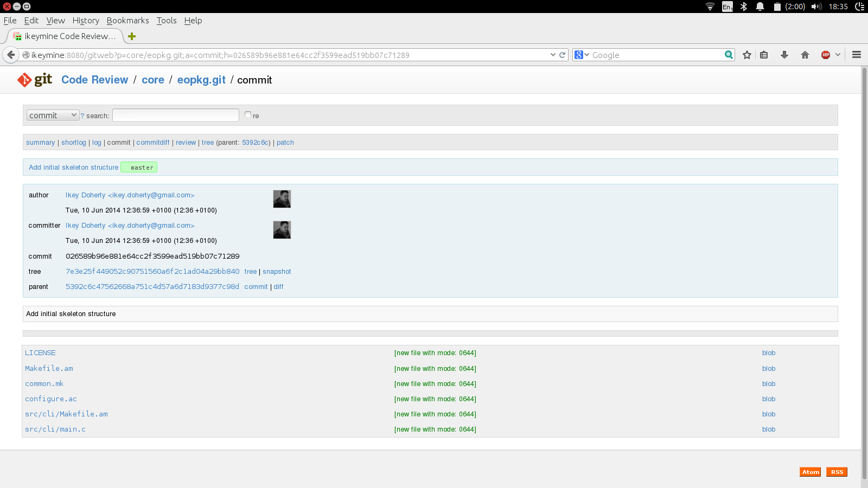The image size is (868, 488).
Task: Open parent 5392c6c link in navigation bar
Action: click(x=255, y=143)
